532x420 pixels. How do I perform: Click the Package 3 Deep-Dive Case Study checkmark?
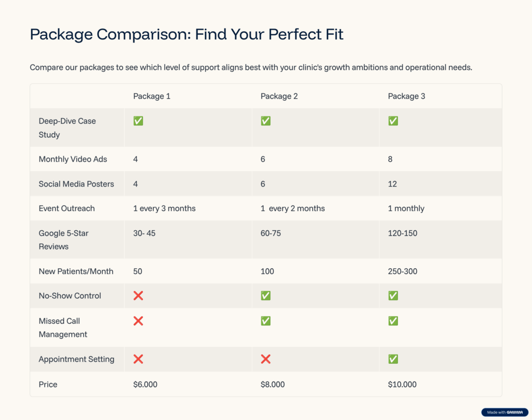393,121
